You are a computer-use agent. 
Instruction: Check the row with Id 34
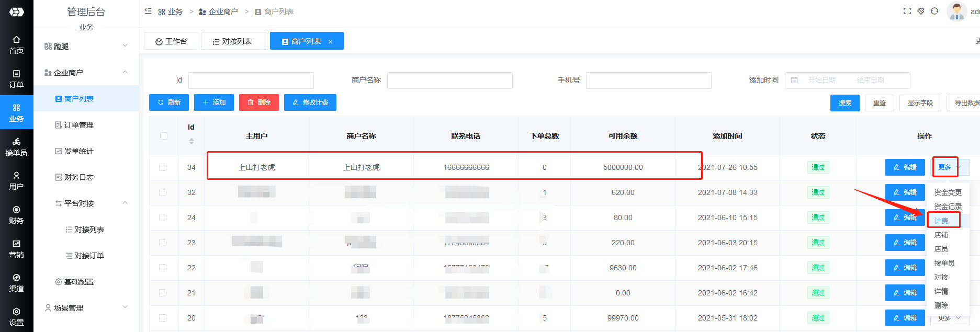(163, 167)
